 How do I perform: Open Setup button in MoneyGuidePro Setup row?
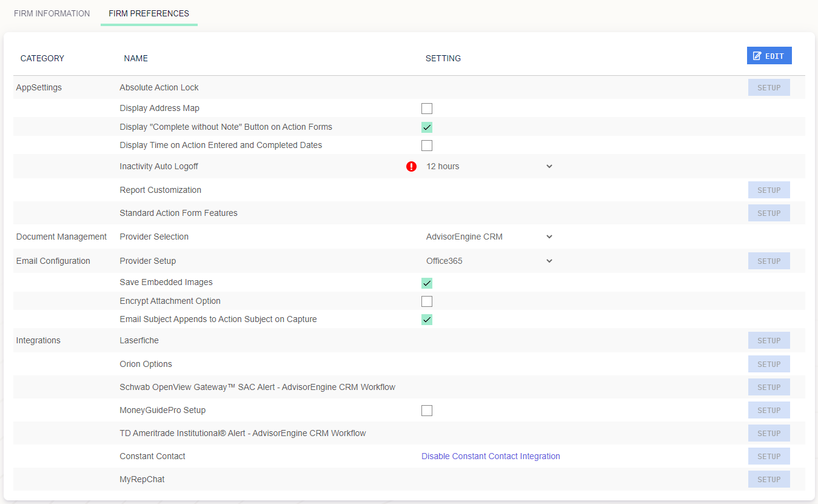769,410
